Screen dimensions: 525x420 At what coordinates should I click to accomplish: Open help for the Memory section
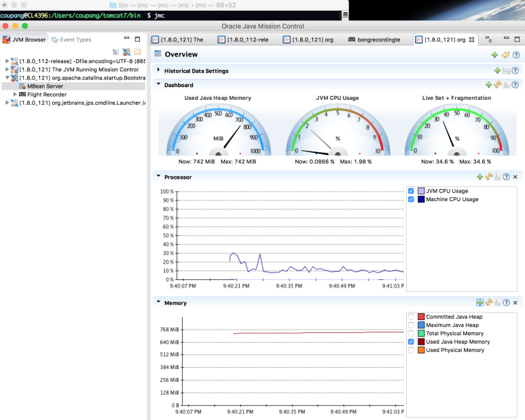(507, 302)
